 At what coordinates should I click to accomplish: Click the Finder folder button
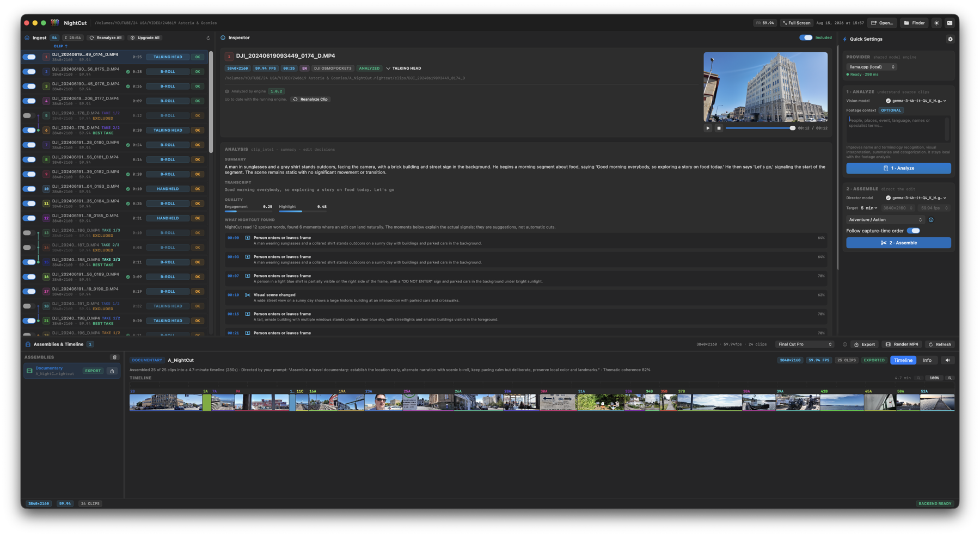(x=915, y=23)
